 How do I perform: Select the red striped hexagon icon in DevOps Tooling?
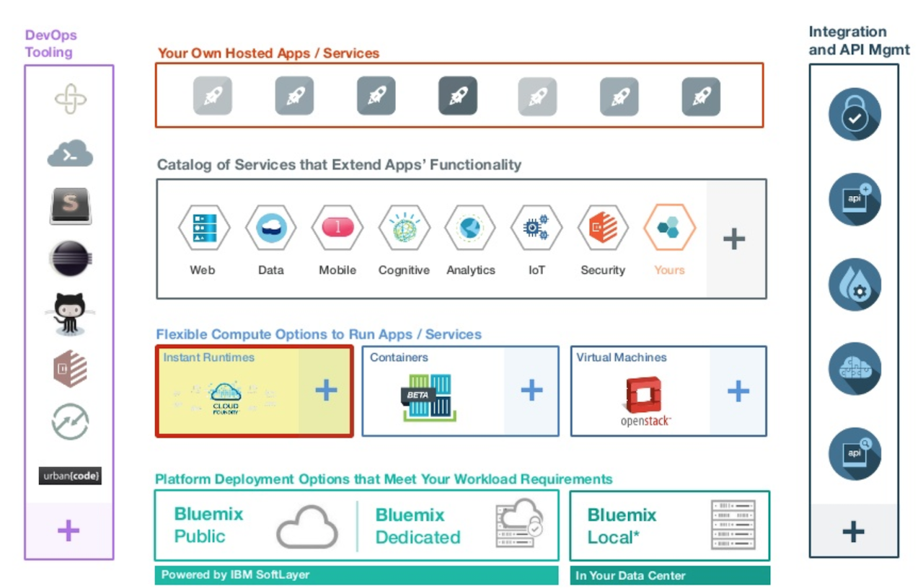[70, 369]
